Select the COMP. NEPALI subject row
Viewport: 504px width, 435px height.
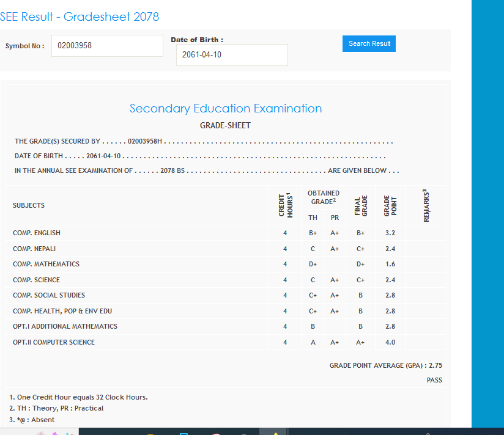[34, 249]
